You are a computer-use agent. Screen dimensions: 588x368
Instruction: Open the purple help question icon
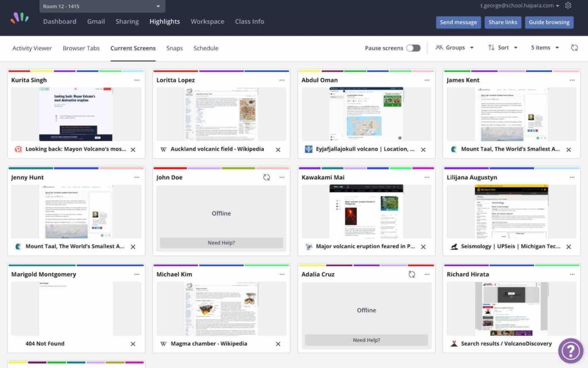click(570, 350)
